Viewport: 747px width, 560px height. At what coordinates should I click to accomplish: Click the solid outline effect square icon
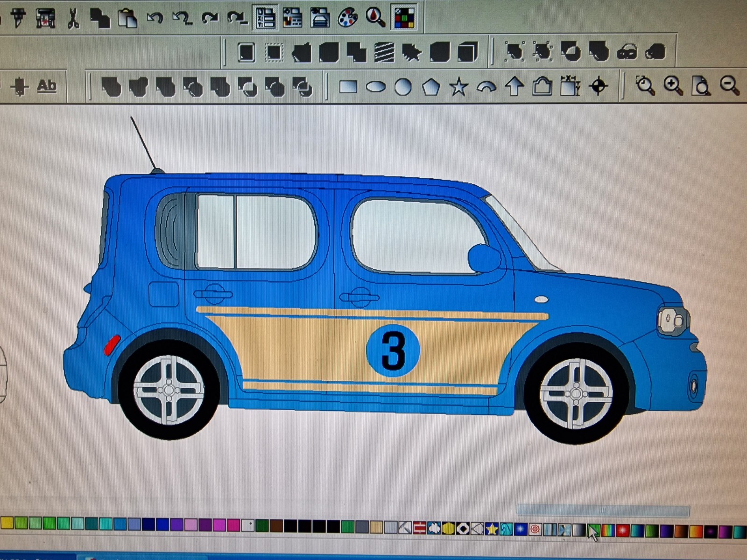coord(246,52)
